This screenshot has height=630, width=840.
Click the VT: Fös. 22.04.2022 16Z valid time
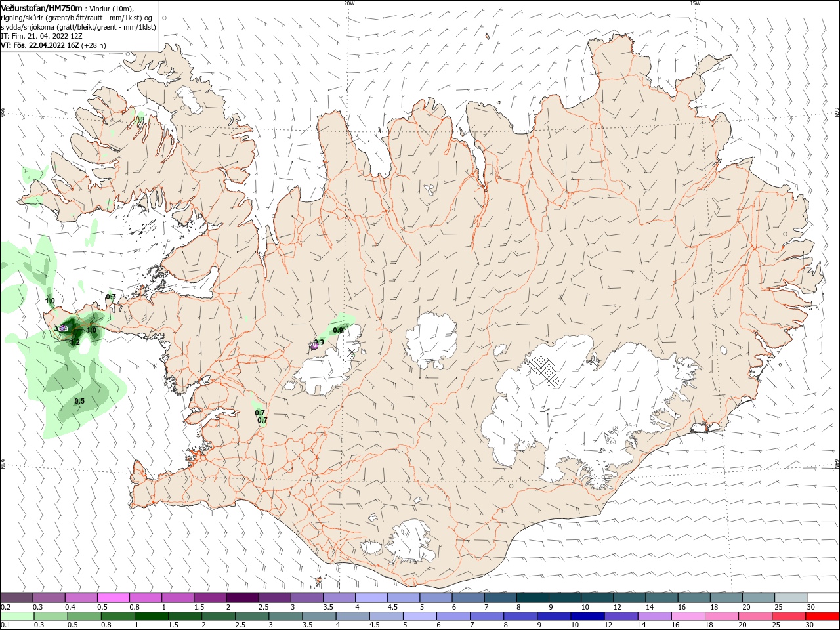[40, 45]
